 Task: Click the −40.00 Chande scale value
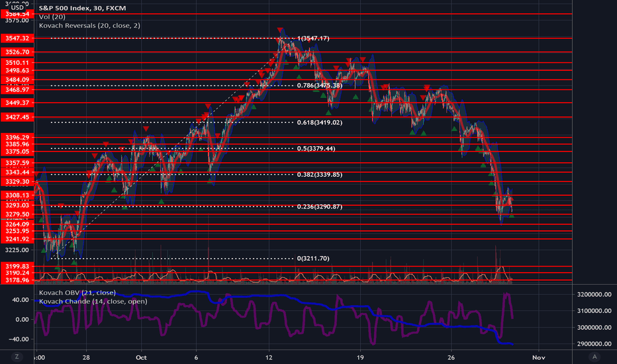pyautogui.click(x=18, y=339)
